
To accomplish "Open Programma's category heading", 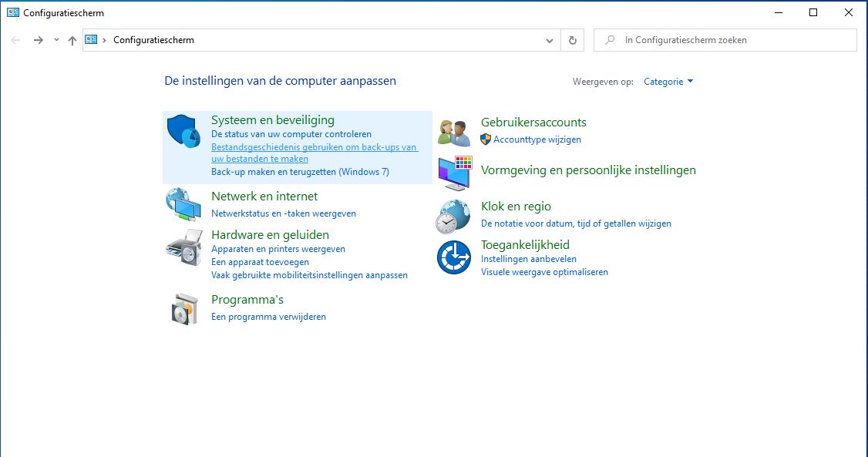I will (x=247, y=299).
